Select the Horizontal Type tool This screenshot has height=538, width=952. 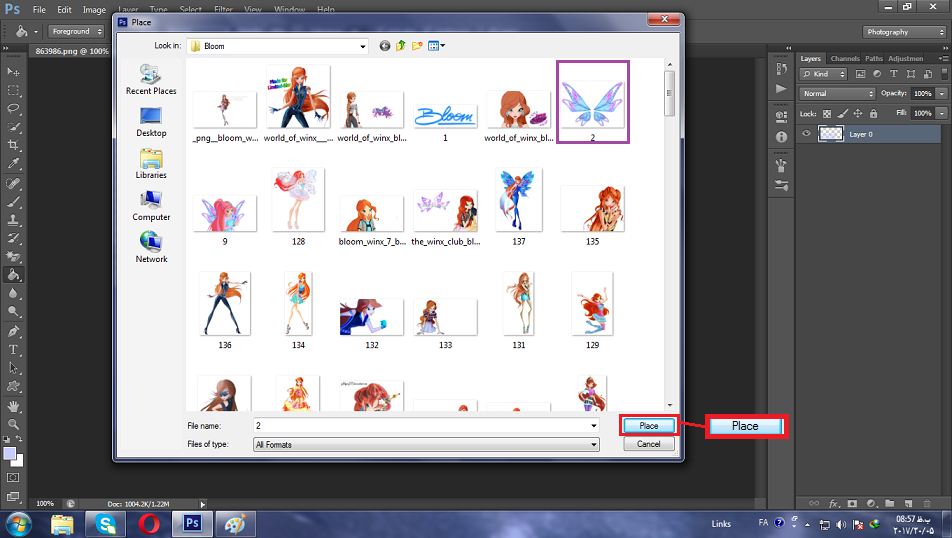13,350
